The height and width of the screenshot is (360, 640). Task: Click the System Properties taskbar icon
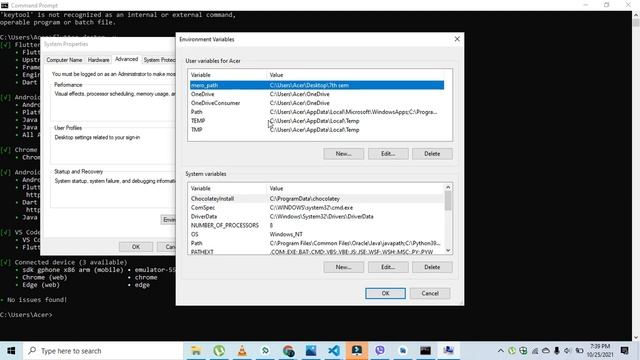[449, 351]
